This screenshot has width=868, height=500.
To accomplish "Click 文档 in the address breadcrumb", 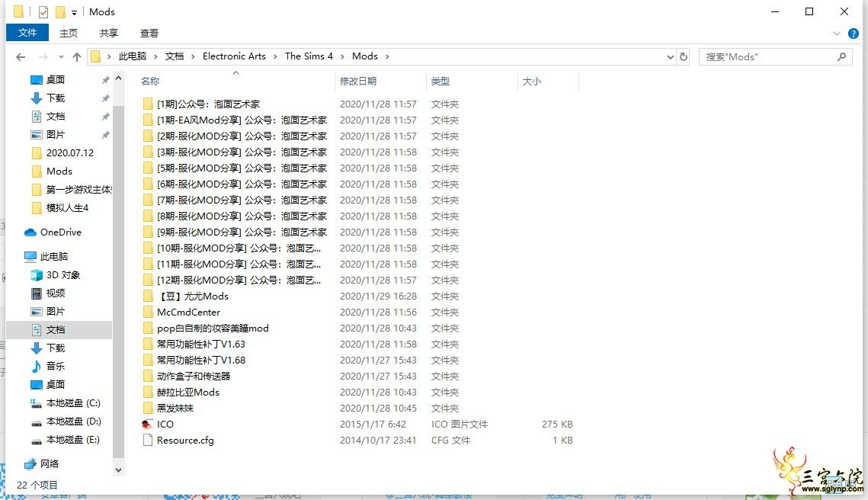I will tap(175, 56).
